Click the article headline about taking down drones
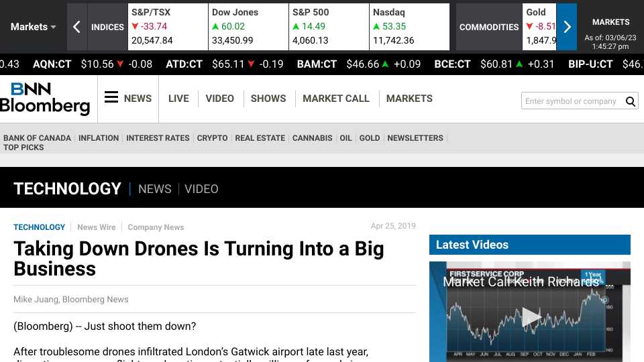The width and height of the screenshot is (644, 362). tap(199, 259)
